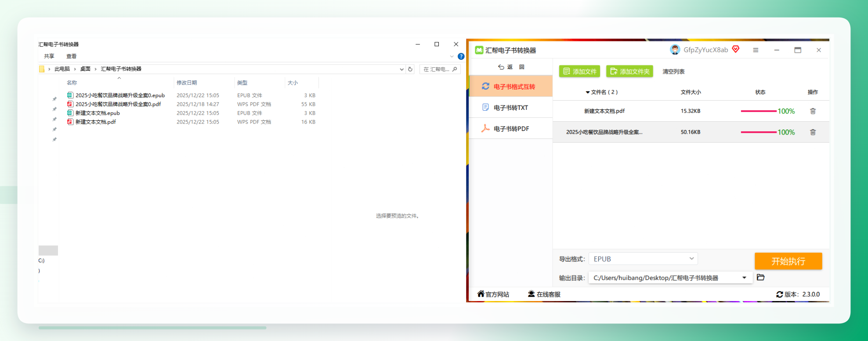Click the 电子书转PDF sidebar icon
Viewport: 868px width, 341px height.
485,128
